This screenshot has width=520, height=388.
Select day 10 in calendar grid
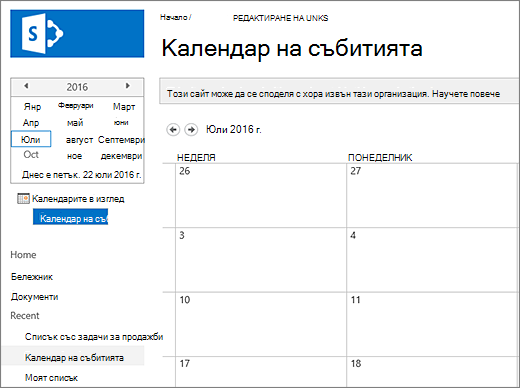[185, 300]
